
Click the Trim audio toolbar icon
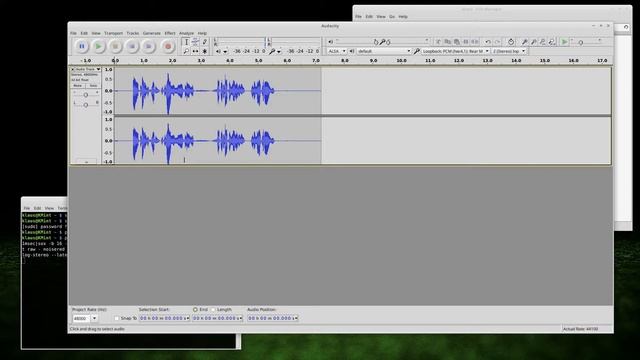click(466, 42)
